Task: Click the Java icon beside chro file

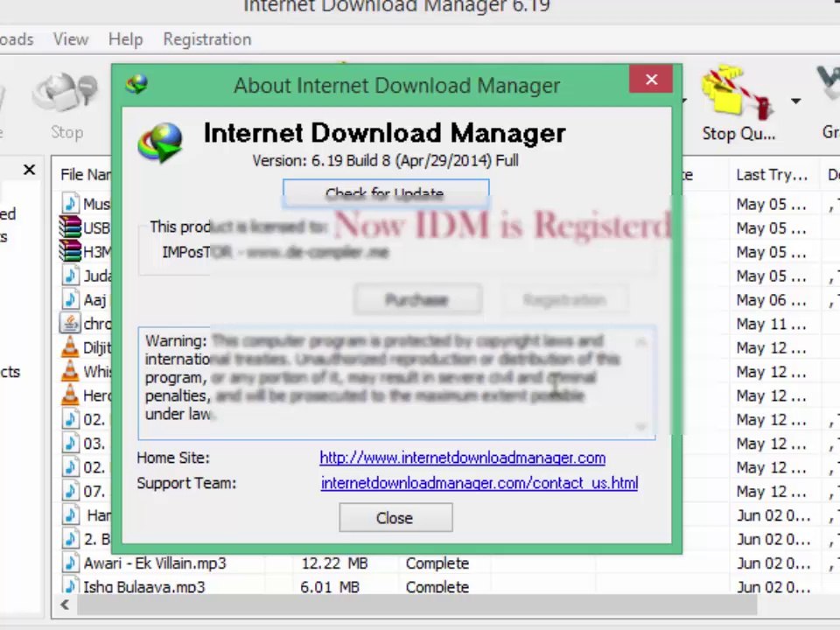Action: (x=70, y=323)
